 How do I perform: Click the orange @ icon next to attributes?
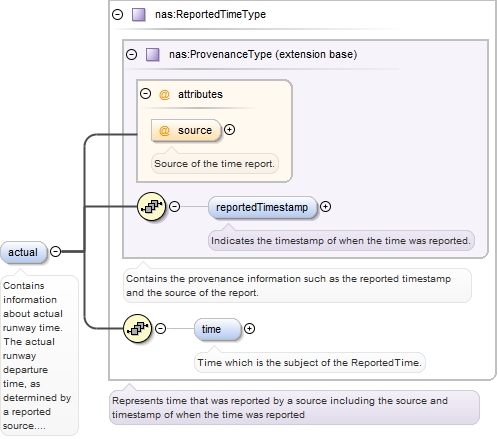[164, 95]
